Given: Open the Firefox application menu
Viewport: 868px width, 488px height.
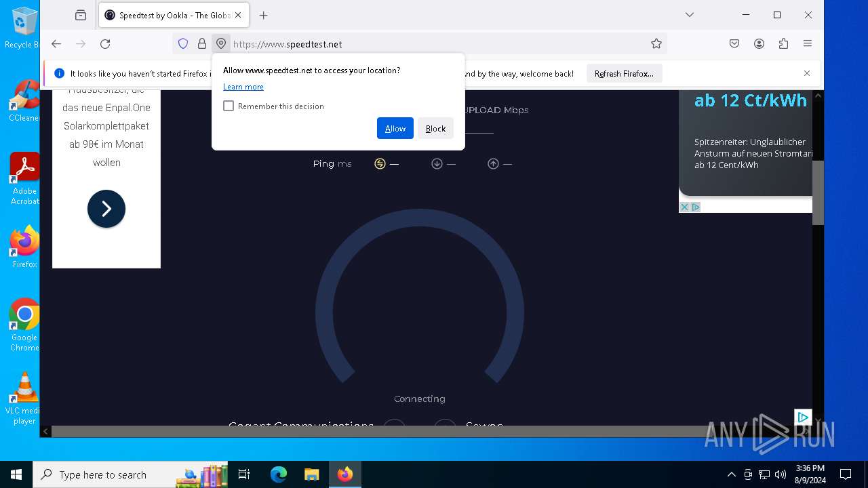Looking at the screenshot, I should pos(808,43).
